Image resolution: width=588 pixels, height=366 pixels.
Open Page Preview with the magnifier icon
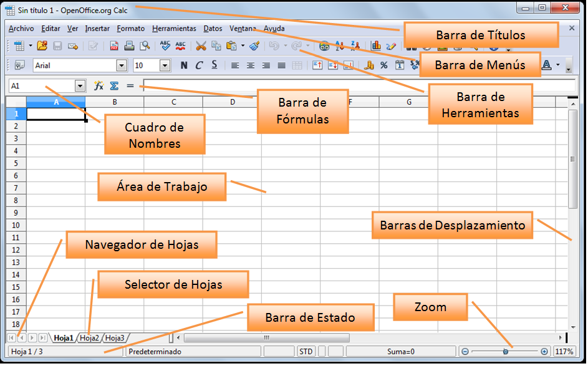(x=145, y=46)
